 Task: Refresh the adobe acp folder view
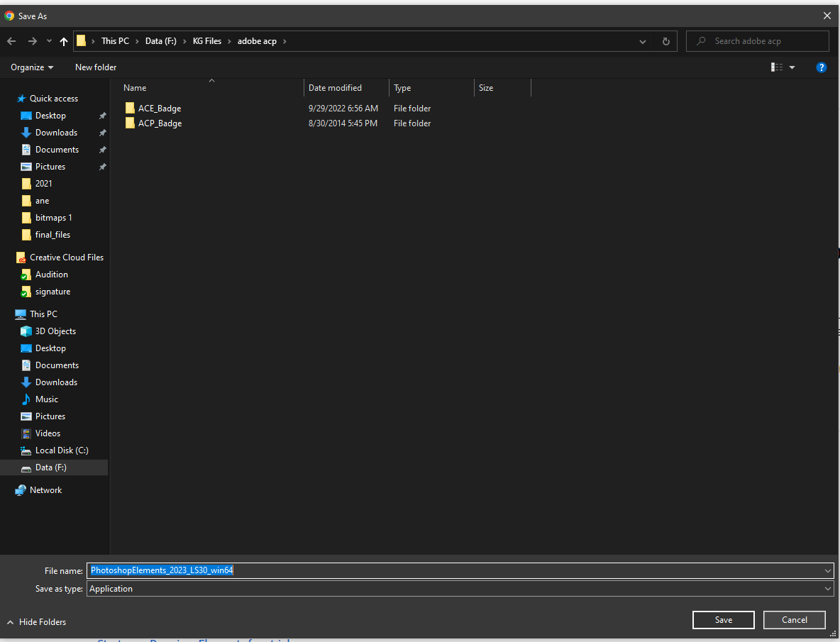coord(665,41)
